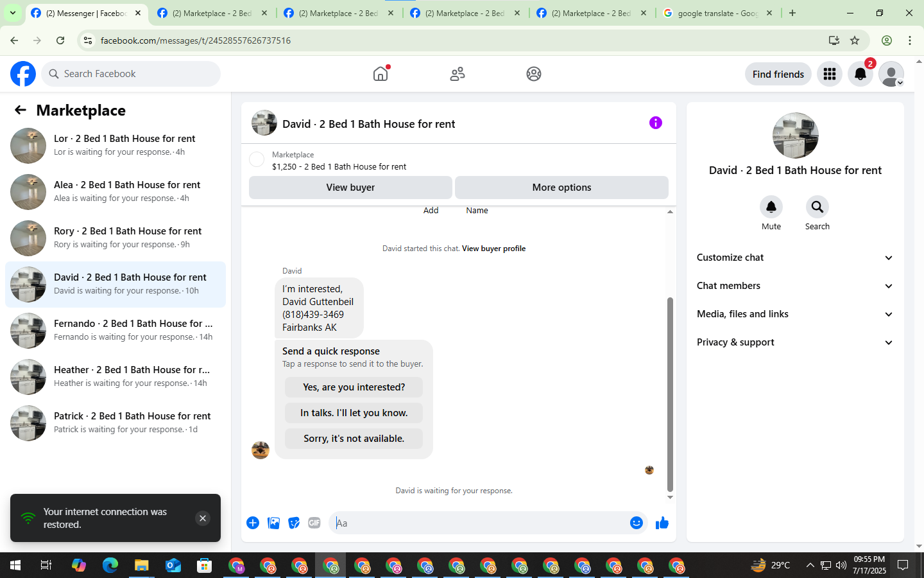Image resolution: width=924 pixels, height=578 pixels.
Task: Click the Search conversation magnifier icon
Action: point(817,207)
